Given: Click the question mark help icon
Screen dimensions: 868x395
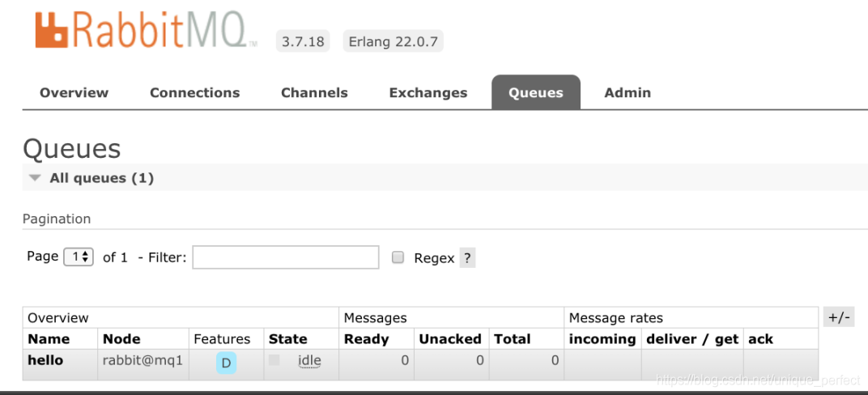Looking at the screenshot, I should coord(467,258).
